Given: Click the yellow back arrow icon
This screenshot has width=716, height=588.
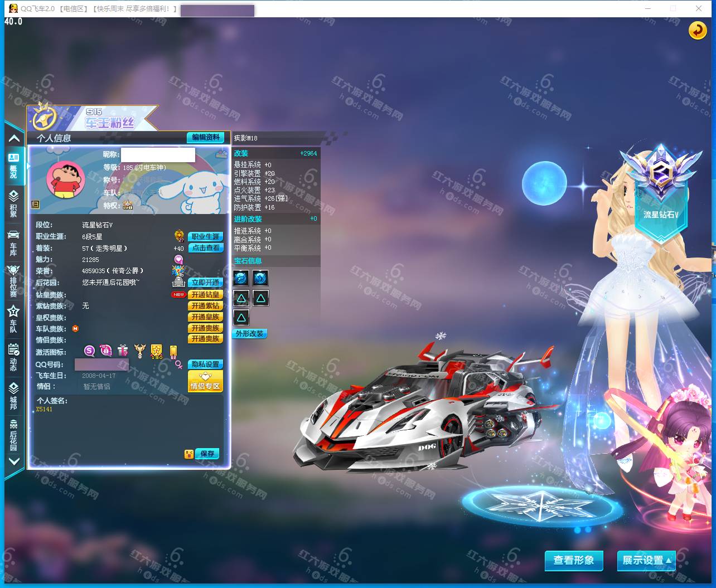Looking at the screenshot, I should (x=697, y=30).
